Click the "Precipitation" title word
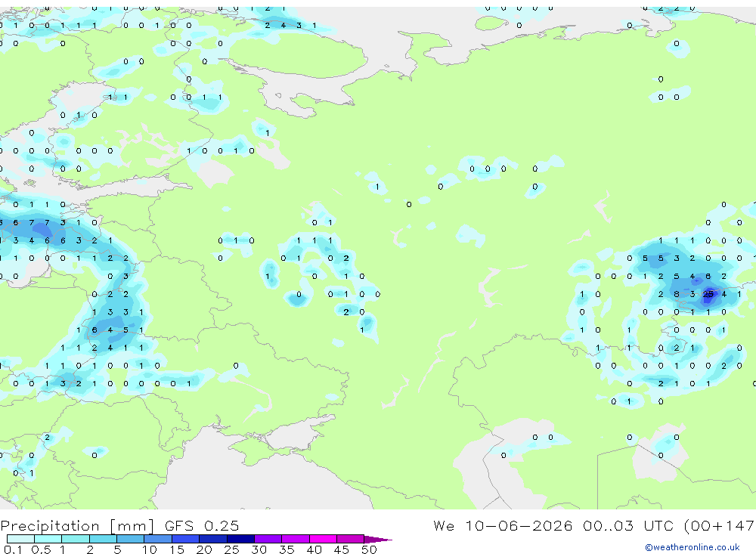756x554 pixels. point(50,526)
